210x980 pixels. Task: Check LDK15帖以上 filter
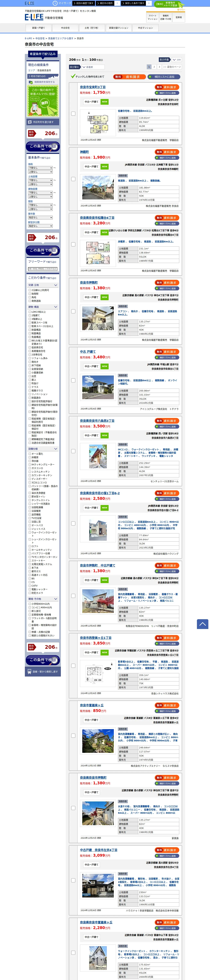[x=30, y=312]
